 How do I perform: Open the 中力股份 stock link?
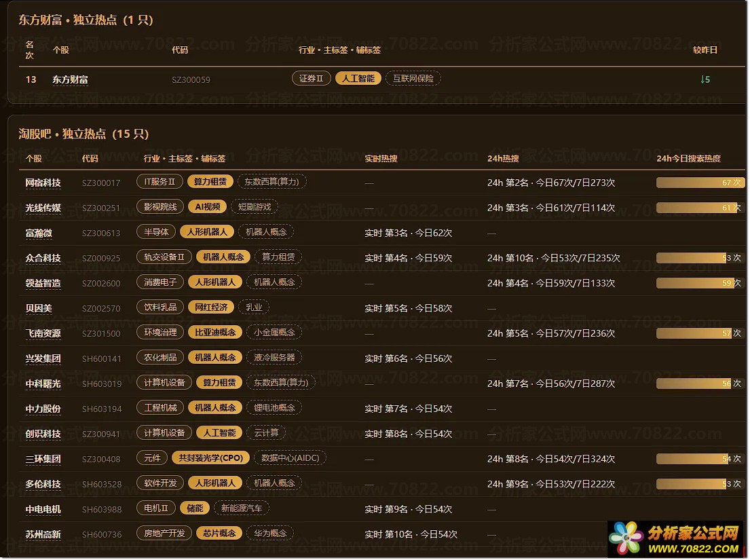pyautogui.click(x=43, y=409)
